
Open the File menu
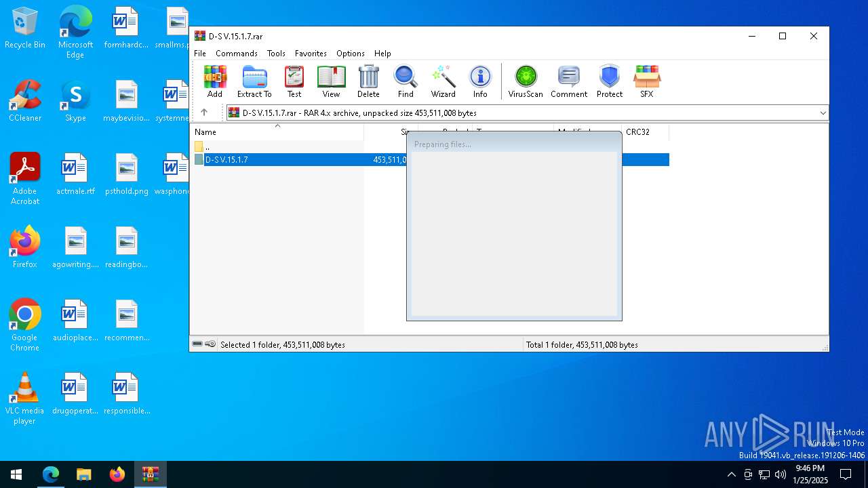point(200,54)
